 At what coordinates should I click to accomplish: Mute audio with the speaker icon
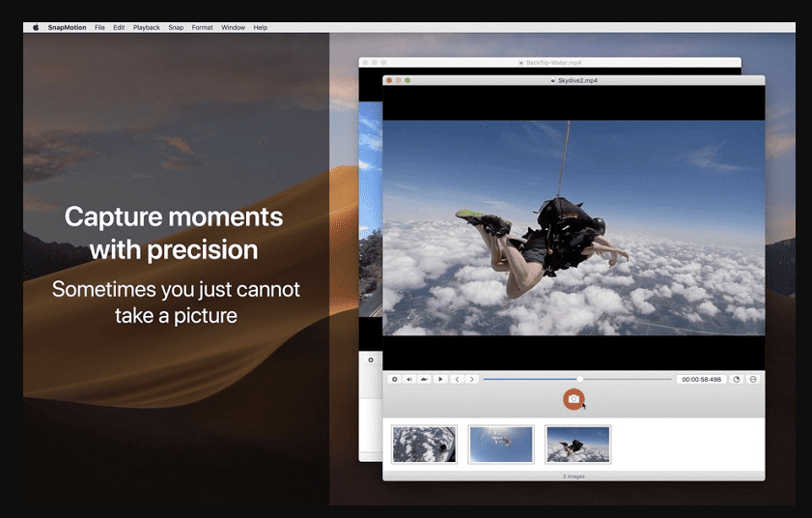409,380
